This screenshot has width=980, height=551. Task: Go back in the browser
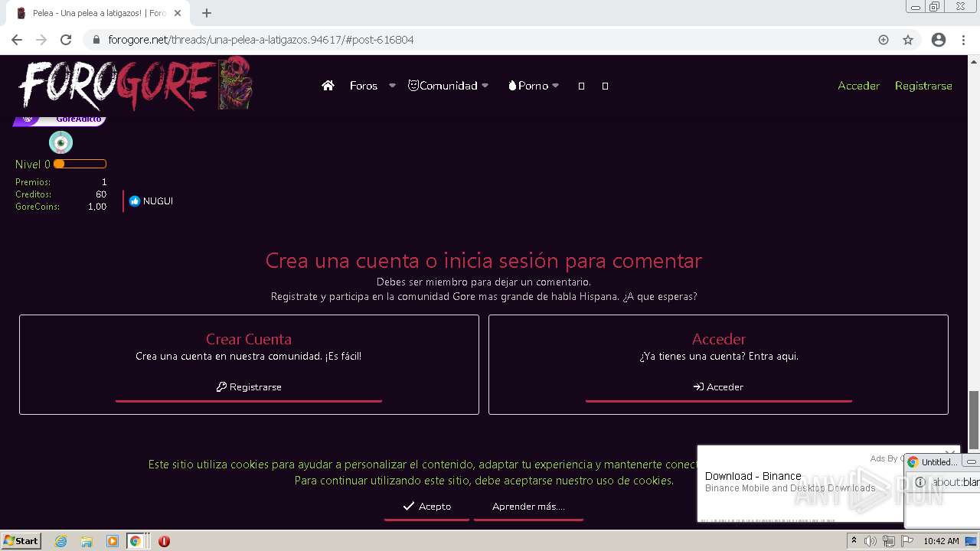(17, 40)
